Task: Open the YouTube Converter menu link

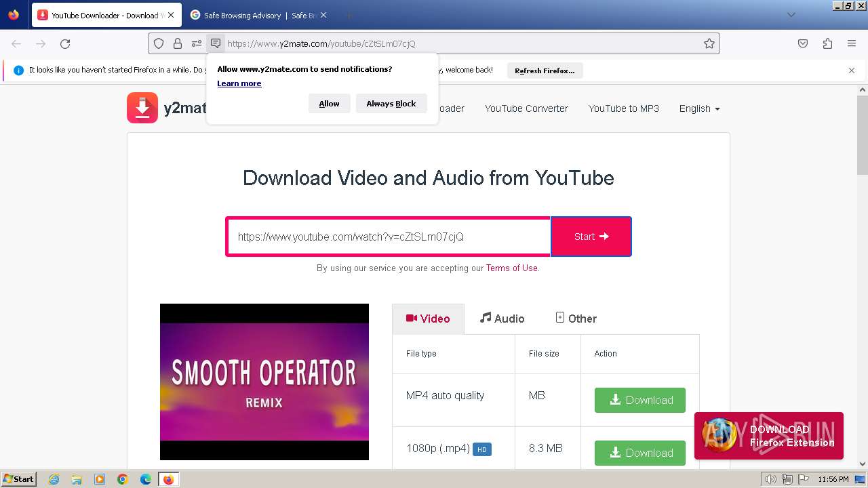Action: coord(526,108)
